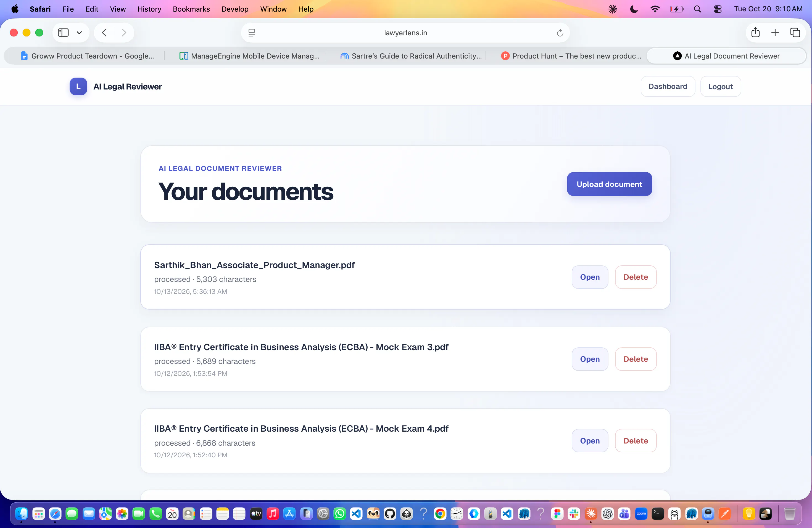This screenshot has width=812, height=528.
Task: Switch to ManageEngine Mobile Device tab
Action: [249, 56]
